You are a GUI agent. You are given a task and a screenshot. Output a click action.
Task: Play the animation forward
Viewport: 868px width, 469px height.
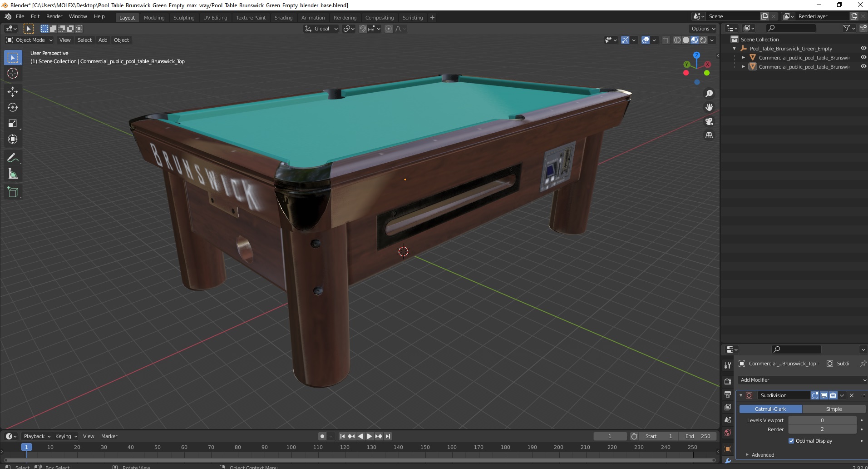370,436
